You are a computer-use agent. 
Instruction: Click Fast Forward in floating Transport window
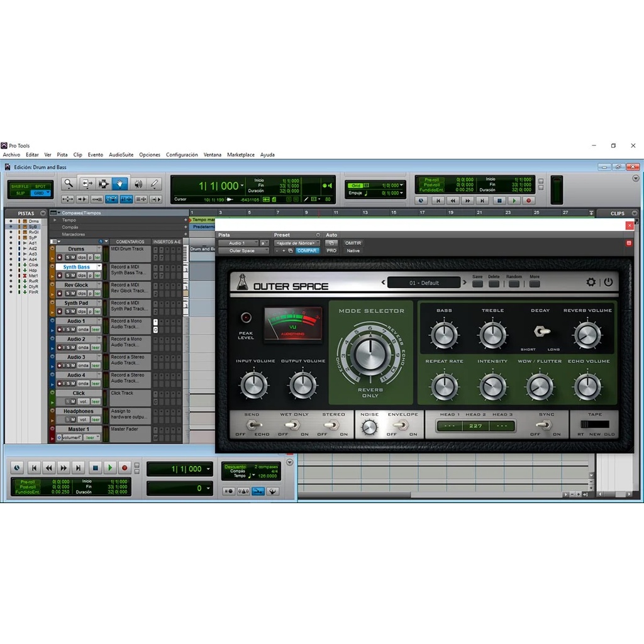[x=64, y=467]
